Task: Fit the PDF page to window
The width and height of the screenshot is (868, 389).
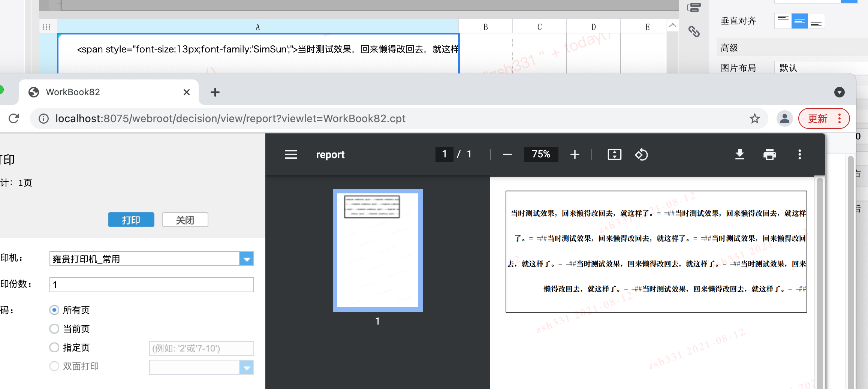Action: (x=614, y=154)
